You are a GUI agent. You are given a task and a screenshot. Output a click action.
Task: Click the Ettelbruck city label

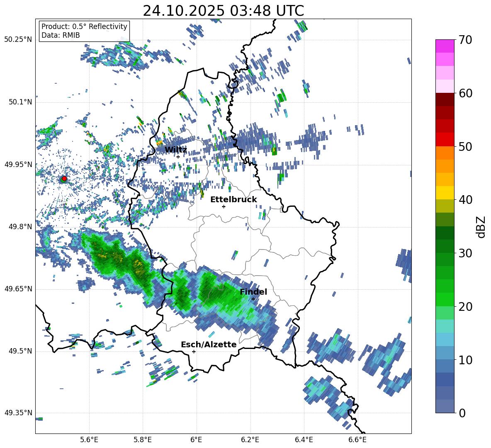coord(233,199)
